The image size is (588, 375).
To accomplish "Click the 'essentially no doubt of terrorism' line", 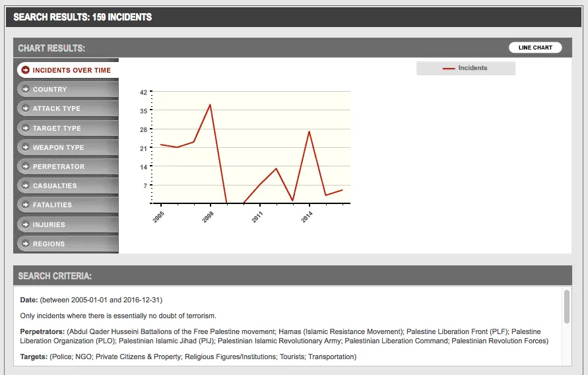I will coord(118,316).
